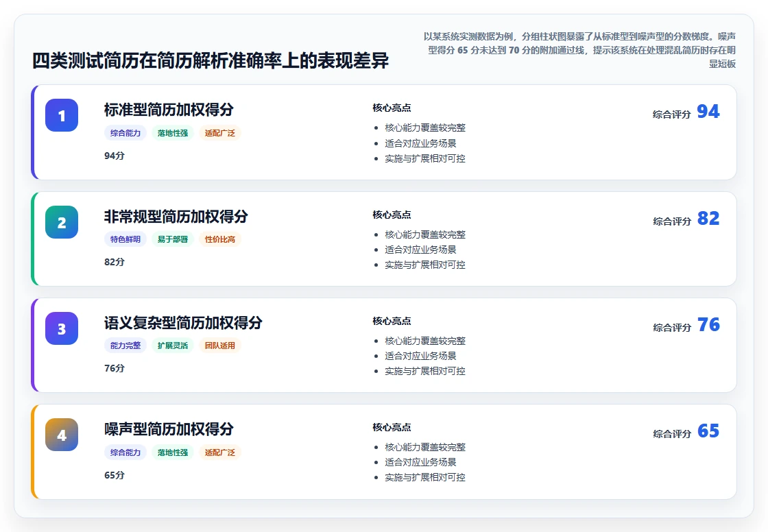Select the 非常规型简历加权得分 card title
The width and height of the screenshot is (768, 532).
[176, 216]
